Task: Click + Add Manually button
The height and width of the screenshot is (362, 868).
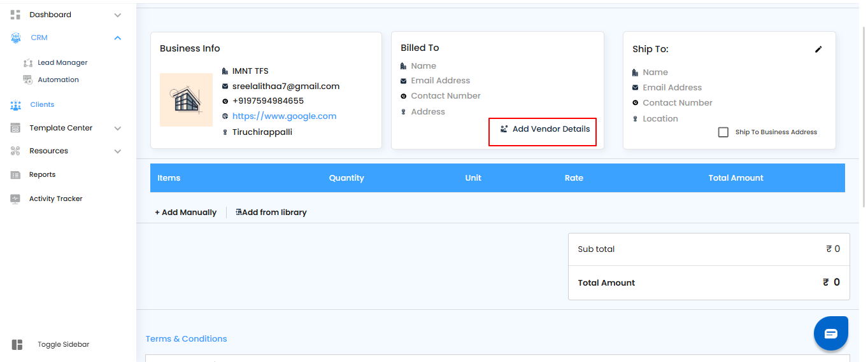Action: click(185, 212)
